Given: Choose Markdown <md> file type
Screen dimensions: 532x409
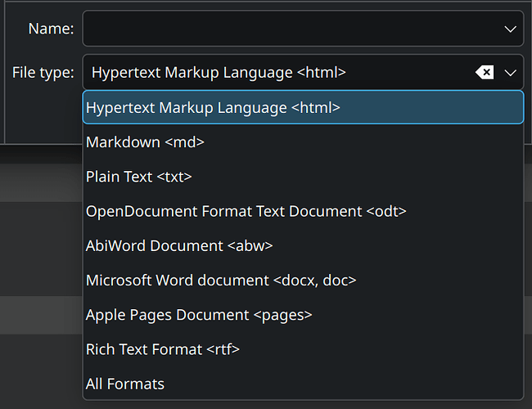Looking at the screenshot, I should click(145, 142).
